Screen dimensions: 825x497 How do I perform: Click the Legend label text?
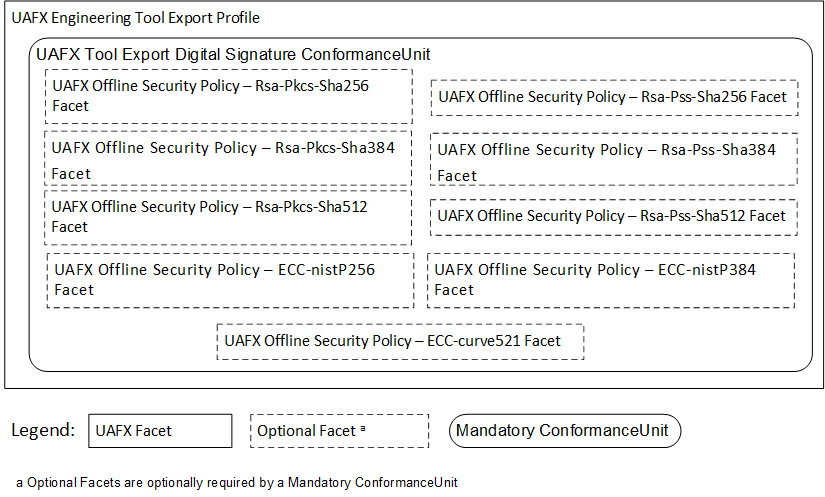(43, 430)
